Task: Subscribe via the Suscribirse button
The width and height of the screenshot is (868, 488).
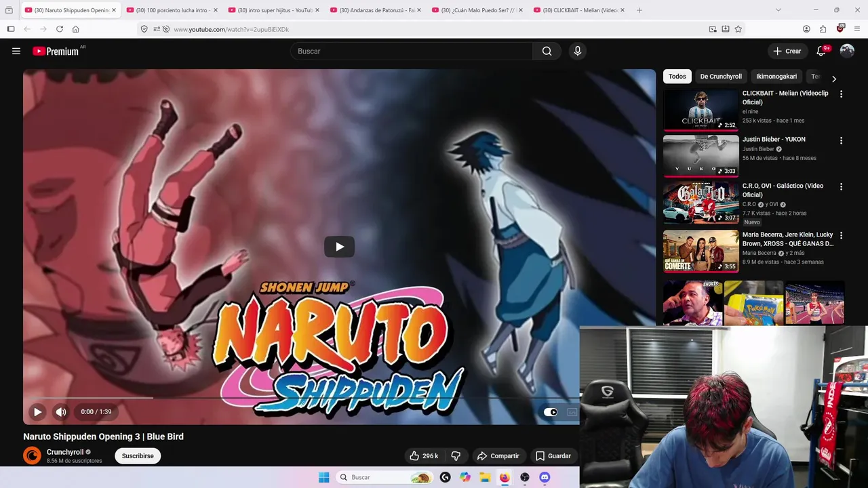Action: pyautogui.click(x=138, y=456)
